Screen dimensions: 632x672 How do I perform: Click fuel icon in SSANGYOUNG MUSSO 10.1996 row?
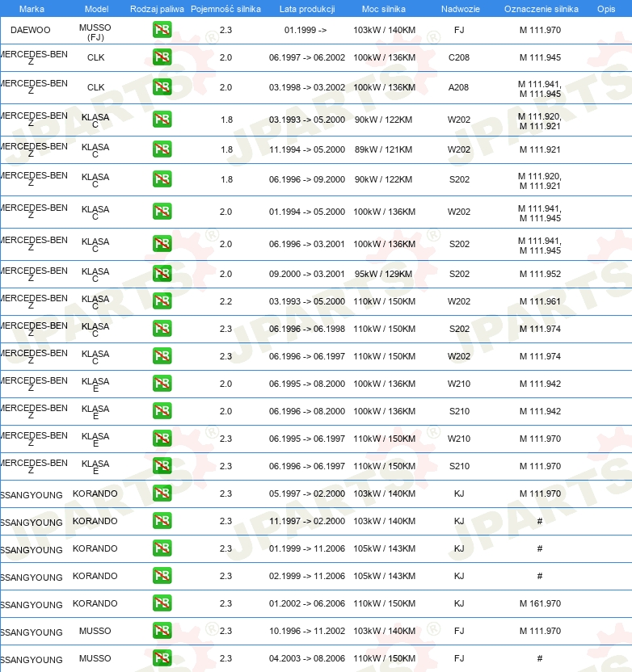pyautogui.click(x=162, y=630)
